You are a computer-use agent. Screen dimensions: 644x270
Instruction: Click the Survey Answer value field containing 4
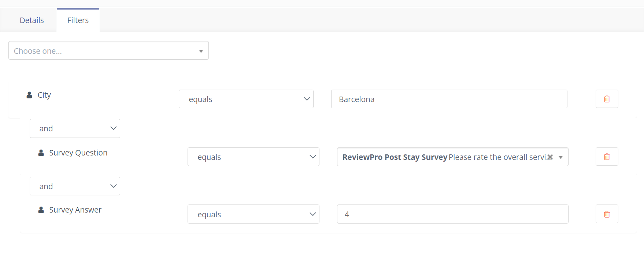[x=453, y=214]
